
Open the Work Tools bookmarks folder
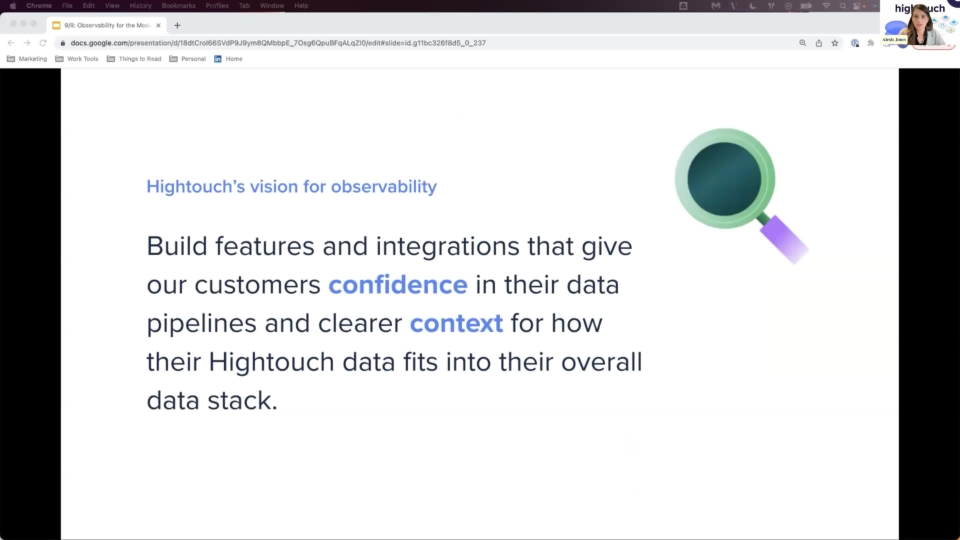pos(77,59)
